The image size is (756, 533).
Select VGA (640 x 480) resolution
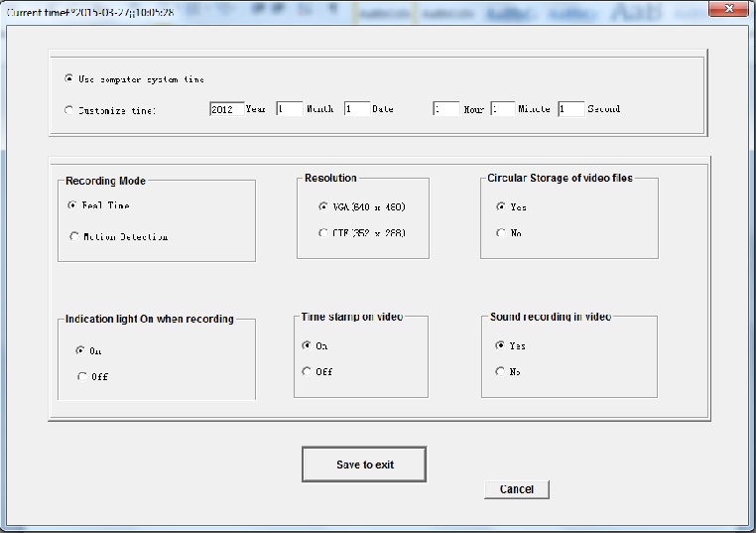[x=323, y=206]
